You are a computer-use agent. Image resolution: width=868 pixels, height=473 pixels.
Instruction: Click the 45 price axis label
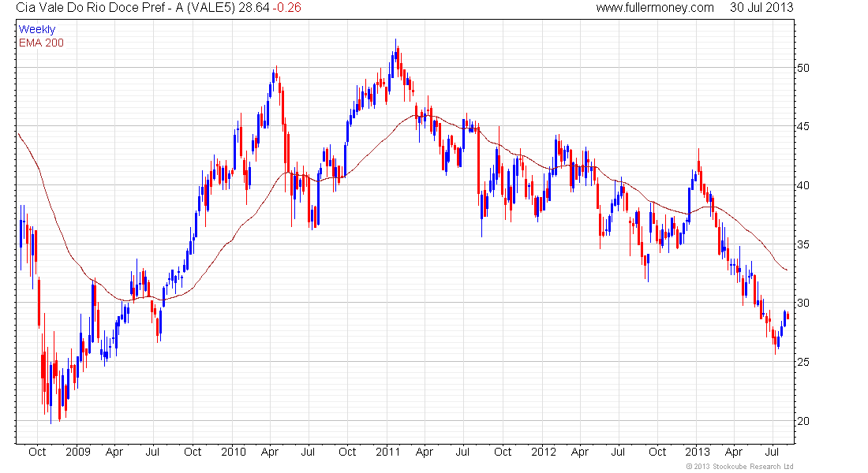[x=803, y=127]
